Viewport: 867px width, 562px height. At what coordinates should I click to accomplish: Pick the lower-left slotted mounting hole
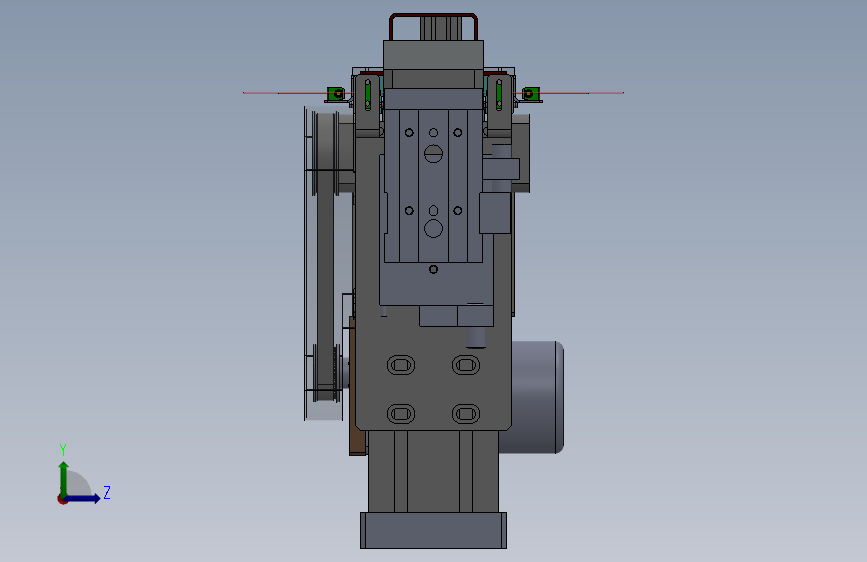(401, 414)
